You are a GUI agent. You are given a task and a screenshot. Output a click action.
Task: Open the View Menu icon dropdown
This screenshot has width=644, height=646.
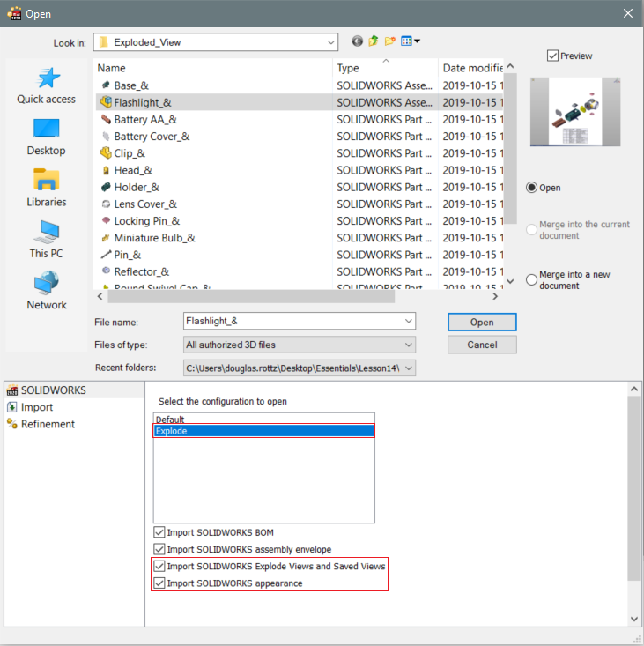411,41
